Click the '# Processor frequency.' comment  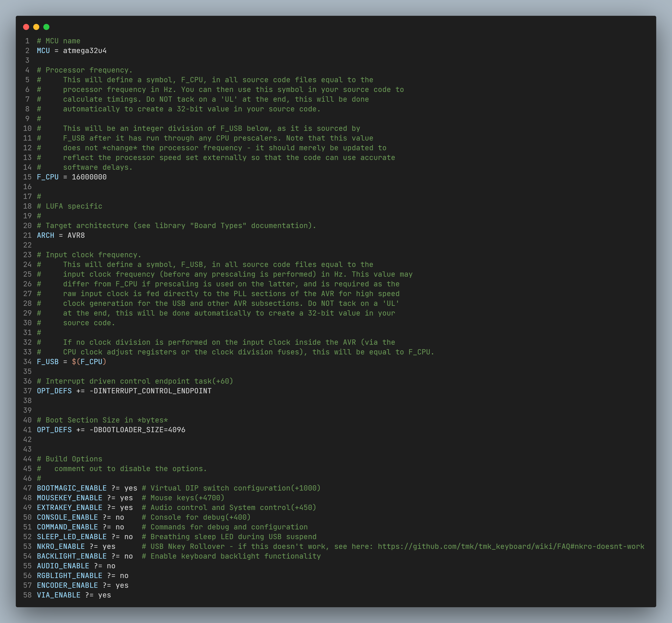click(85, 70)
